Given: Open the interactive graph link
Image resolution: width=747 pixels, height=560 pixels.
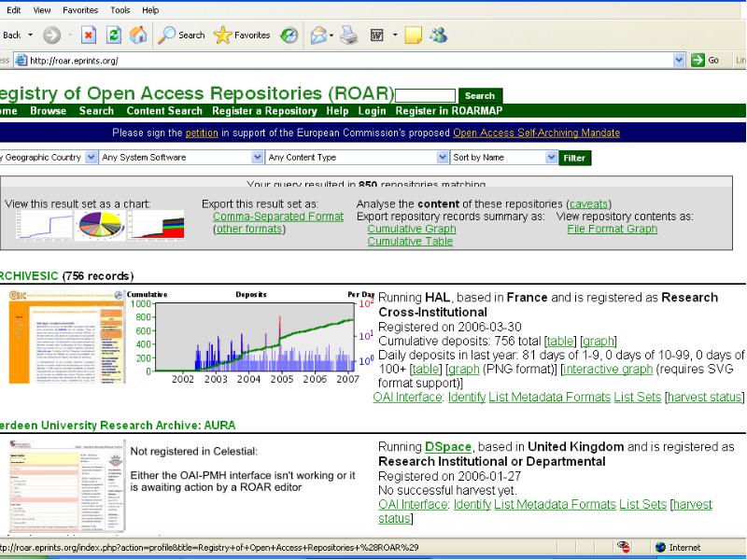Looking at the screenshot, I should (608, 369).
